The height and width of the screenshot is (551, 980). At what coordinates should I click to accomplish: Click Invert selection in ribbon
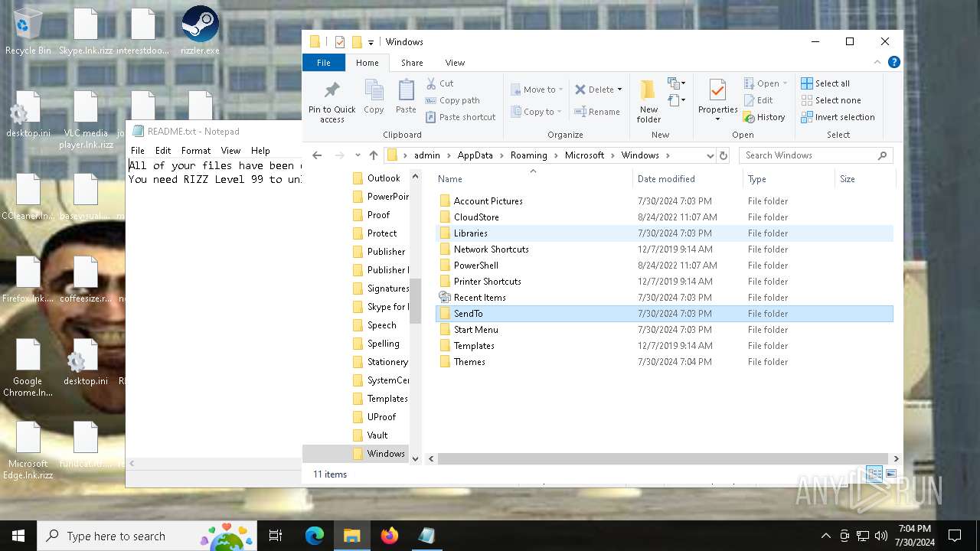click(x=838, y=117)
